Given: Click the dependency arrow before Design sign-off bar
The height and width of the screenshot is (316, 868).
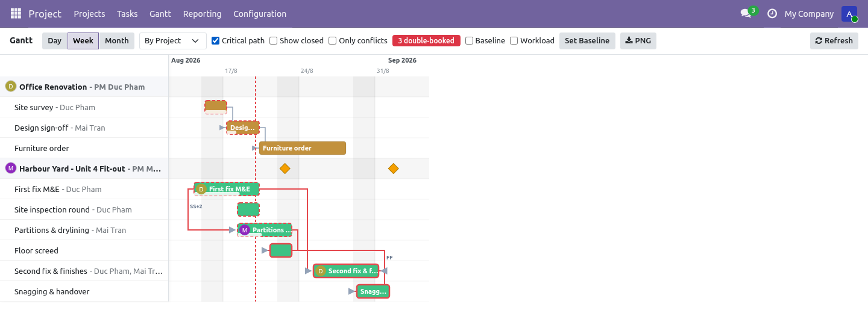Looking at the screenshot, I should tap(223, 128).
